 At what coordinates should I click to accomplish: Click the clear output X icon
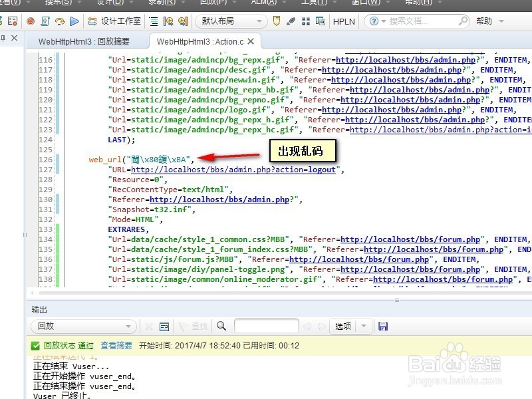[x=148, y=327]
